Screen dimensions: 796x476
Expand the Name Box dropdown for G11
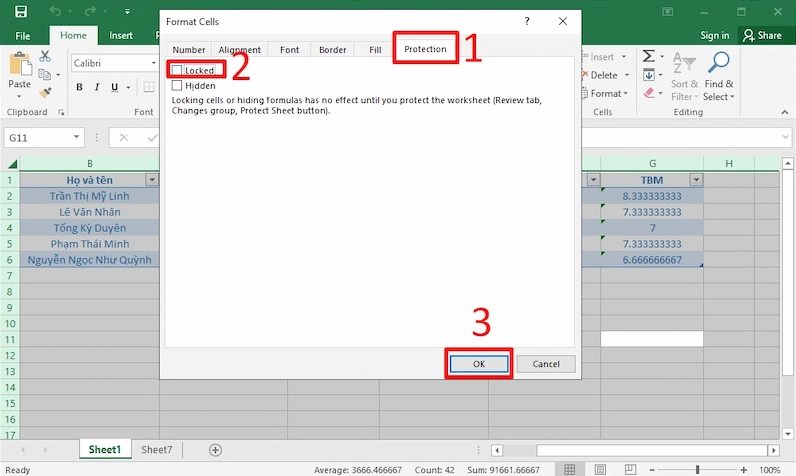coord(76,137)
